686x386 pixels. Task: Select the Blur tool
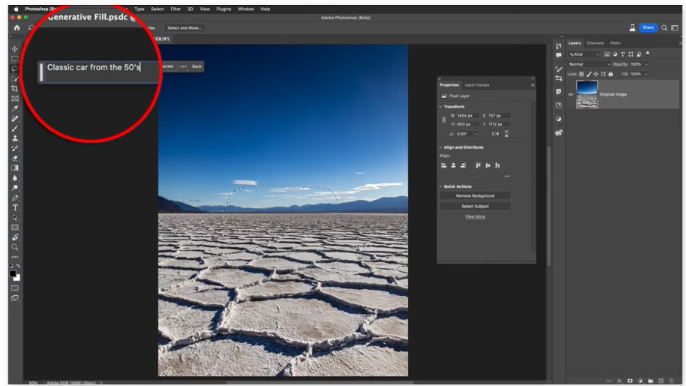pos(15,178)
